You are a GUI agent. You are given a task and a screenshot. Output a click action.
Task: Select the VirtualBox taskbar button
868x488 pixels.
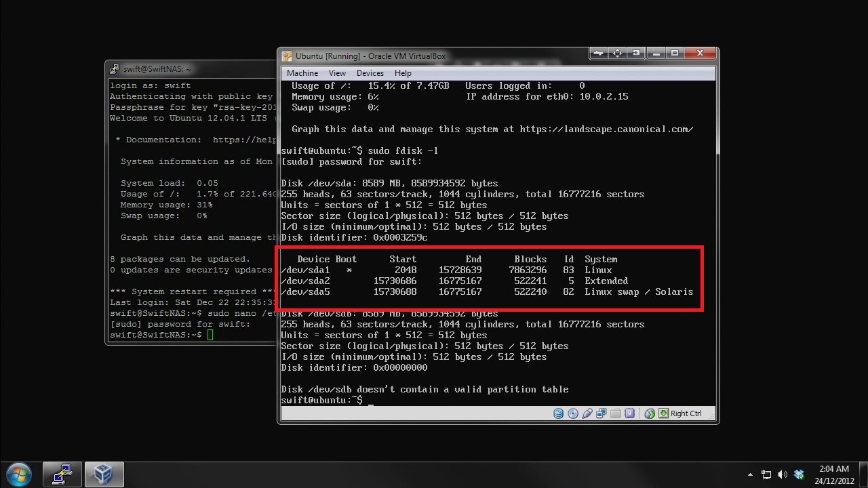pyautogui.click(x=104, y=474)
